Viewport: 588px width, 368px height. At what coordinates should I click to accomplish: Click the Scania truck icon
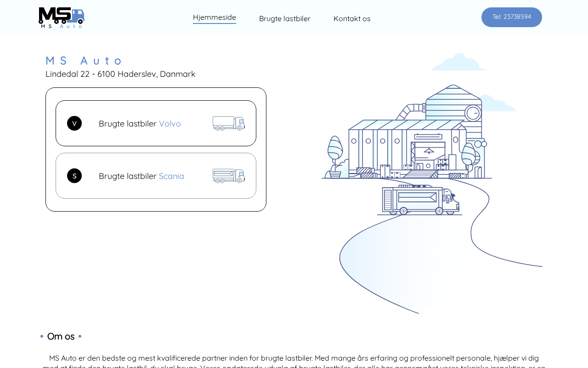click(x=229, y=176)
